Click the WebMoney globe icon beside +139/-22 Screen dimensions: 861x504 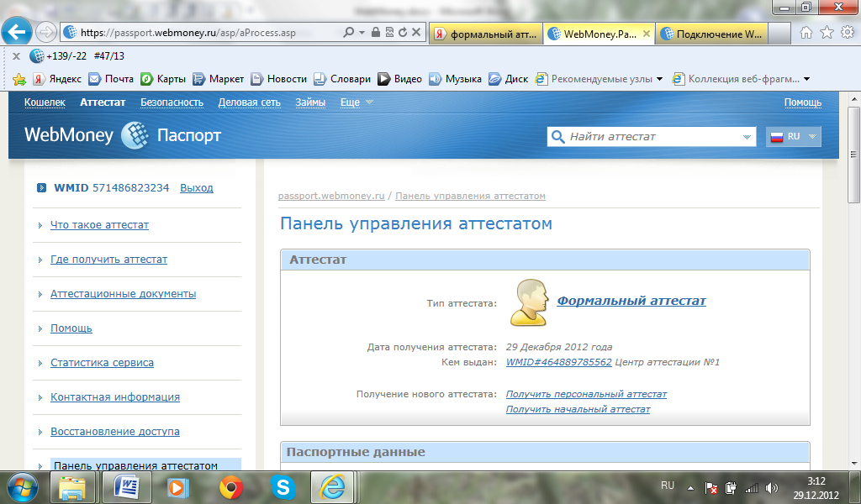pyautogui.click(x=37, y=56)
